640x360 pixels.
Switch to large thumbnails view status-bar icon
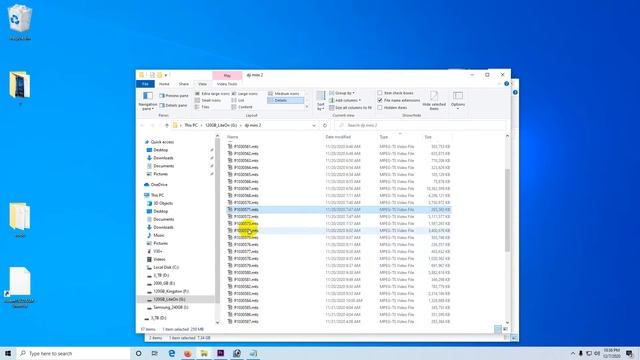tap(505, 329)
